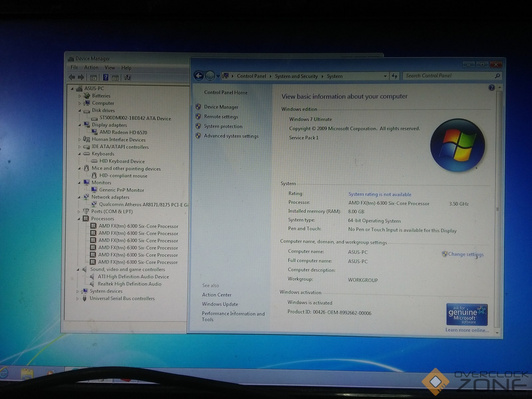532x399 pixels.
Task: Expand the Batteries node
Action: coord(79,96)
